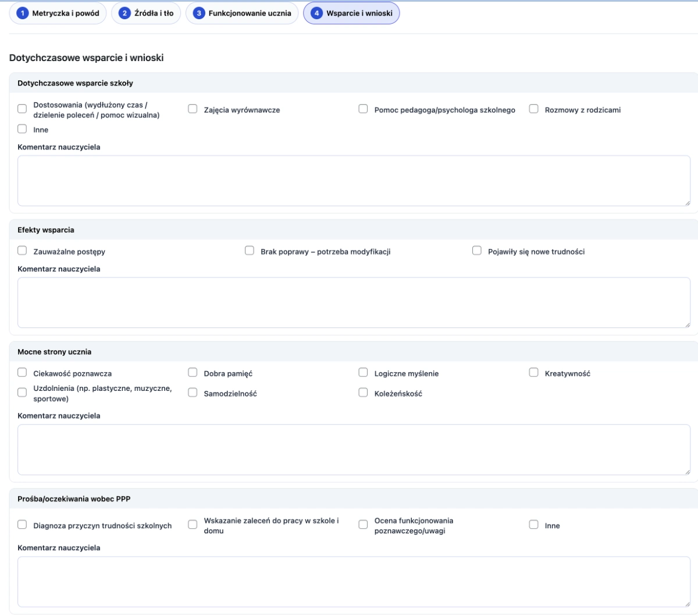The image size is (698, 616).
Task: Grab resize handle of Dotychczasowe wsparcie comment box
Action: coord(687,202)
